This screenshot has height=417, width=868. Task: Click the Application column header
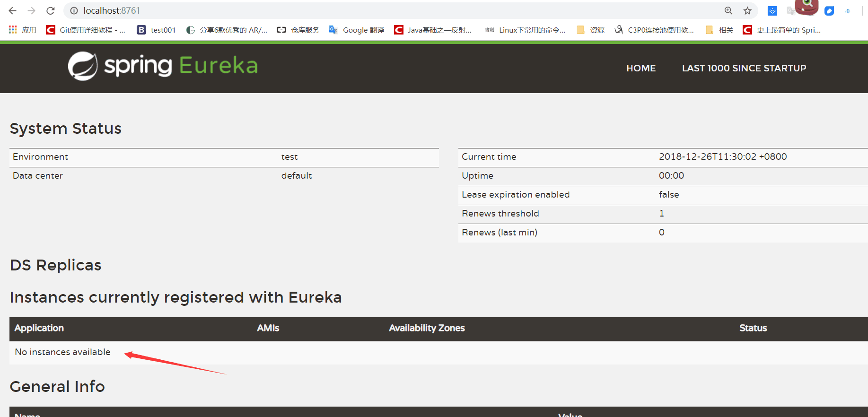(x=39, y=328)
